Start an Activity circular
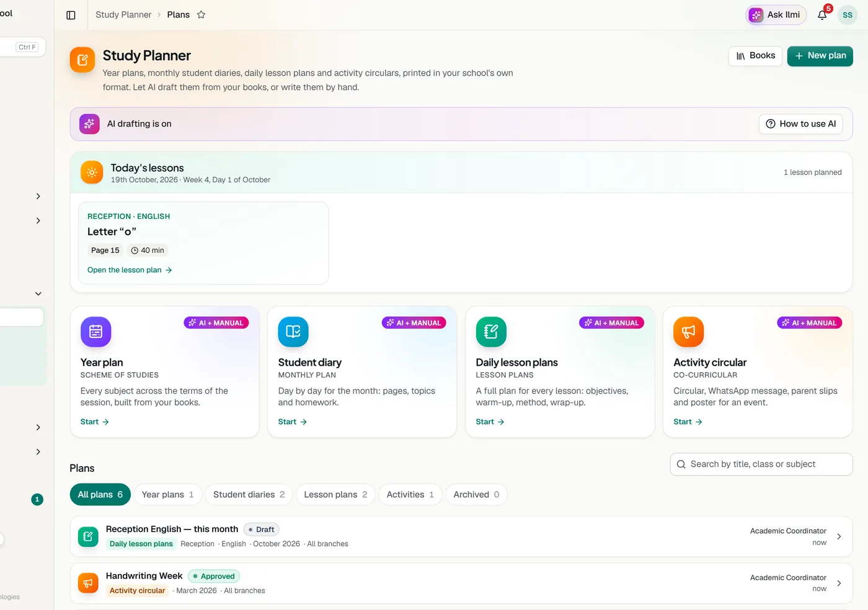The image size is (868, 610). coord(688,422)
